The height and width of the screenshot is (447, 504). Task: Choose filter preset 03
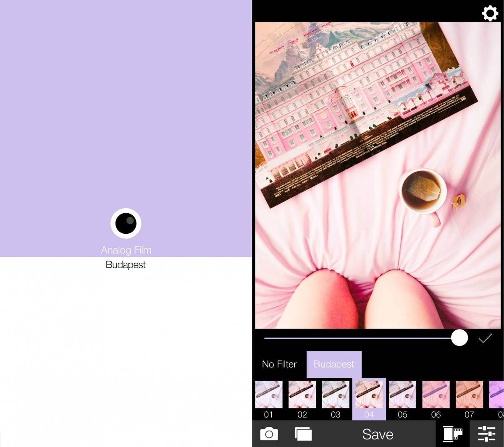pyautogui.click(x=336, y=395)
